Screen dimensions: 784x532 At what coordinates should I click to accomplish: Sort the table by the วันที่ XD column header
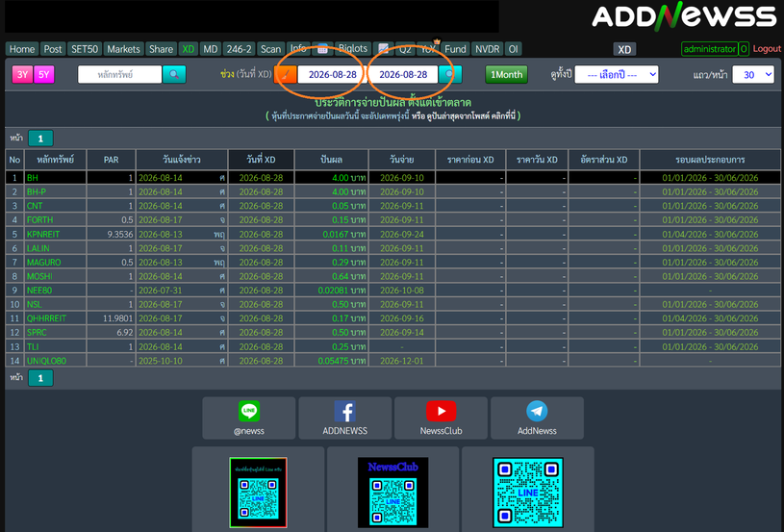click(261, 160)
